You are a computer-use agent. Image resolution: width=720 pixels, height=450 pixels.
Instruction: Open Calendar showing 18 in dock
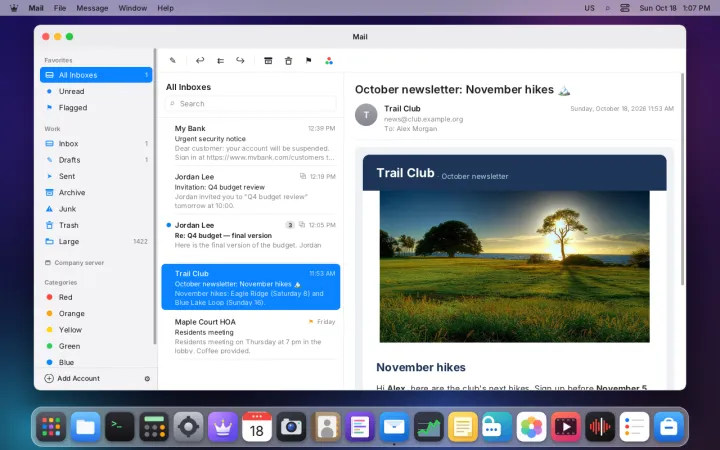tap(257, 427)
